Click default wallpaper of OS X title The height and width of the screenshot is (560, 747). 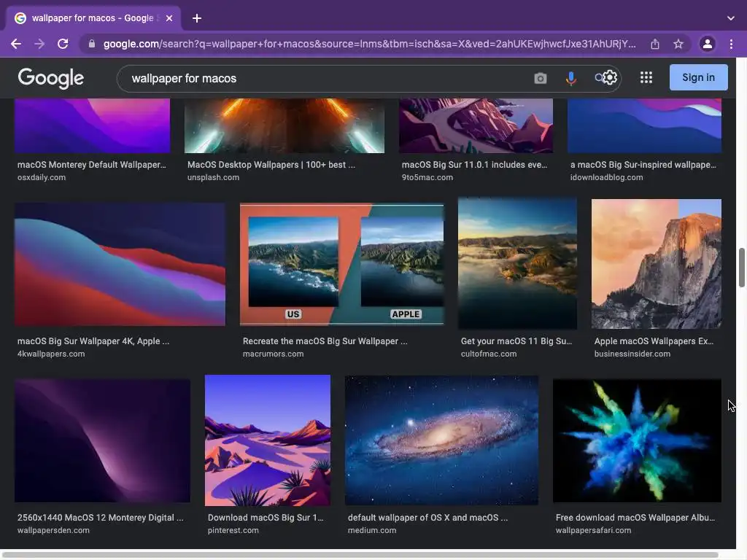click(x=427, y=518)
